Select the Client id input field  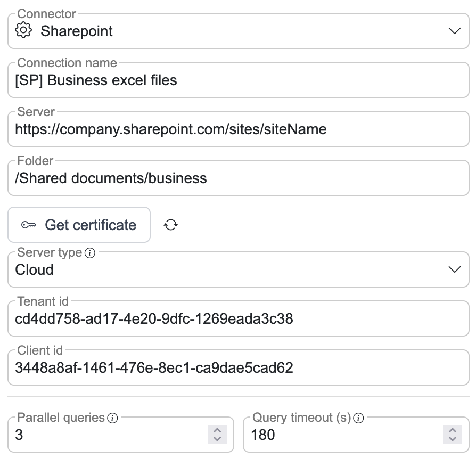(x=238, y=367)
